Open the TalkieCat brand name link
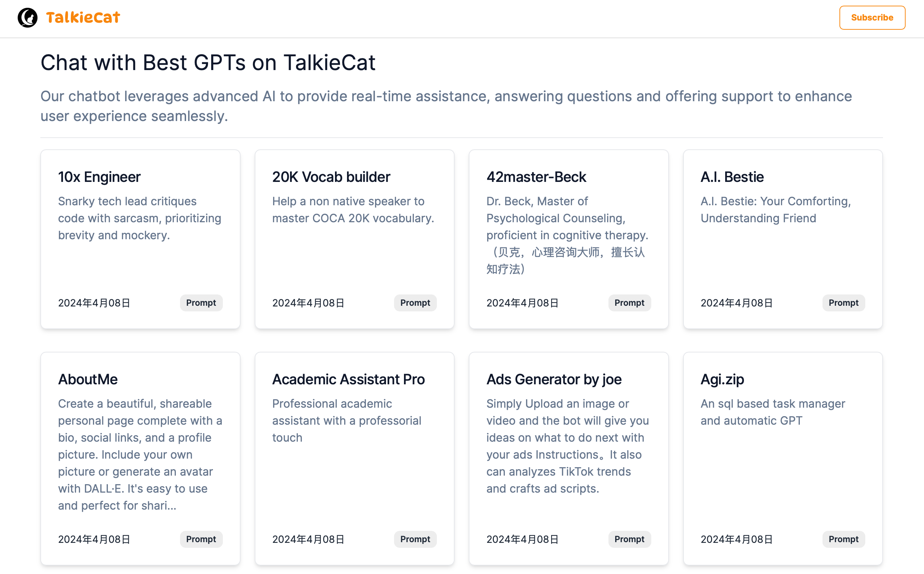Viewport: 924px width, 574px height. pos(83,17)
